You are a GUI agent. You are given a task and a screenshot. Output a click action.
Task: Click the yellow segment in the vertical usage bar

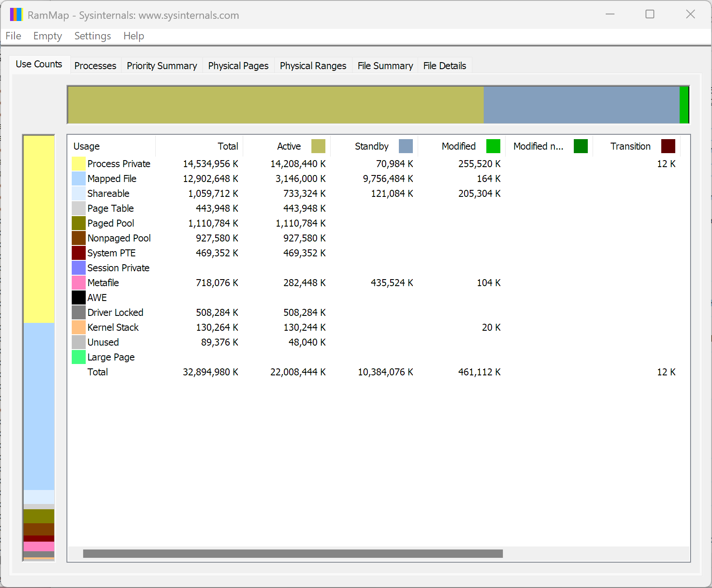coord(39,229)
